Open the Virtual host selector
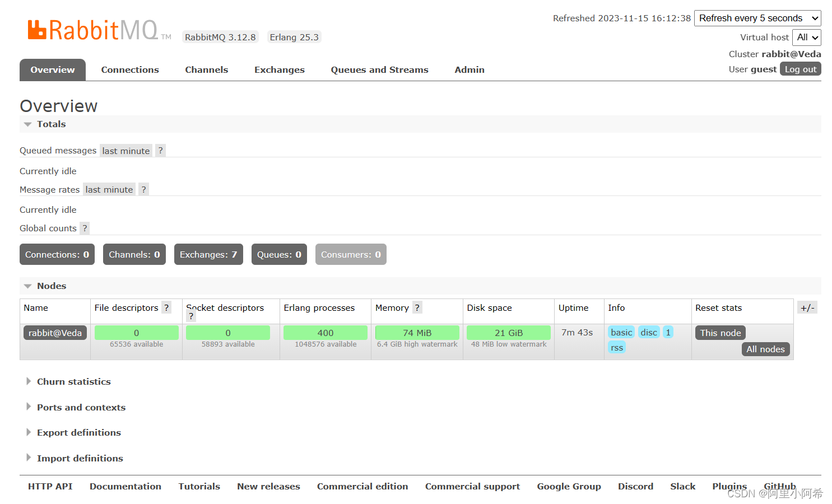832x504 pixels. click(806, 37)
